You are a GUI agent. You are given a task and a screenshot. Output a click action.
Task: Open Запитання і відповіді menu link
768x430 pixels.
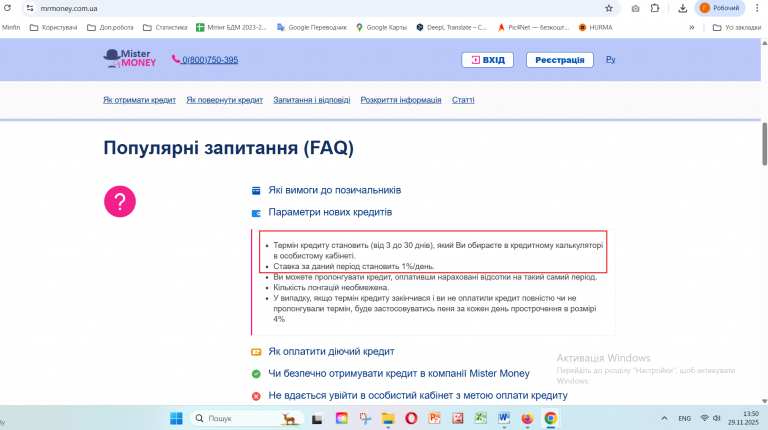(x=312, y=100)
